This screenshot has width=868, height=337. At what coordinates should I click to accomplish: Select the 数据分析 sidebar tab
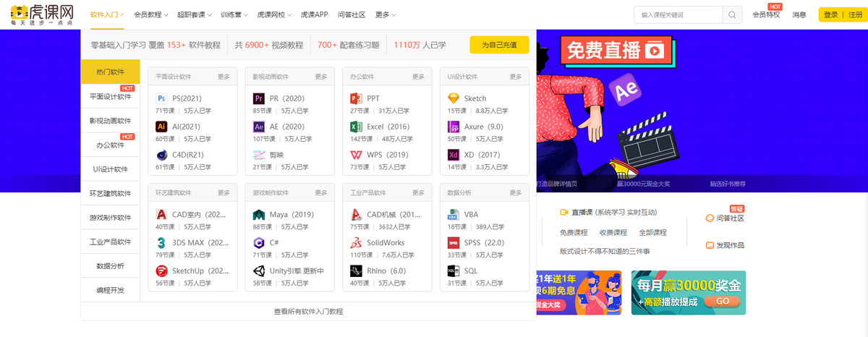[x=111, y=266]
